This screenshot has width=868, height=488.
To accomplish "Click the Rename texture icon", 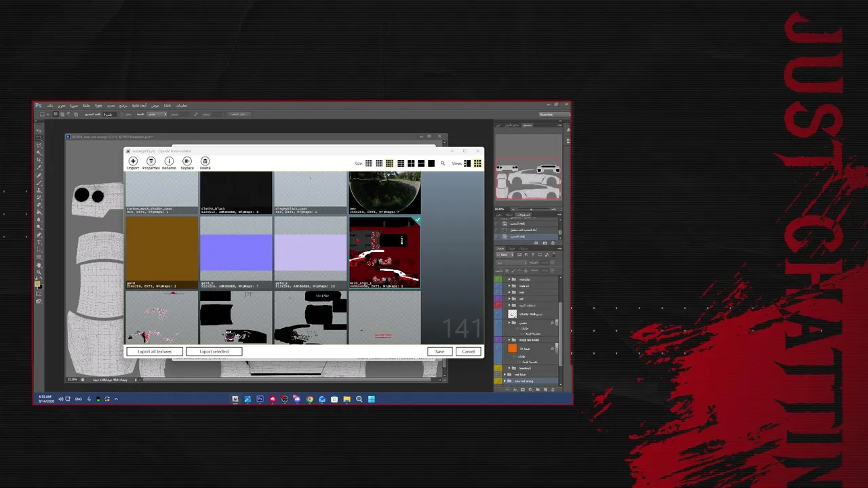I will click(x=169, y=161).
